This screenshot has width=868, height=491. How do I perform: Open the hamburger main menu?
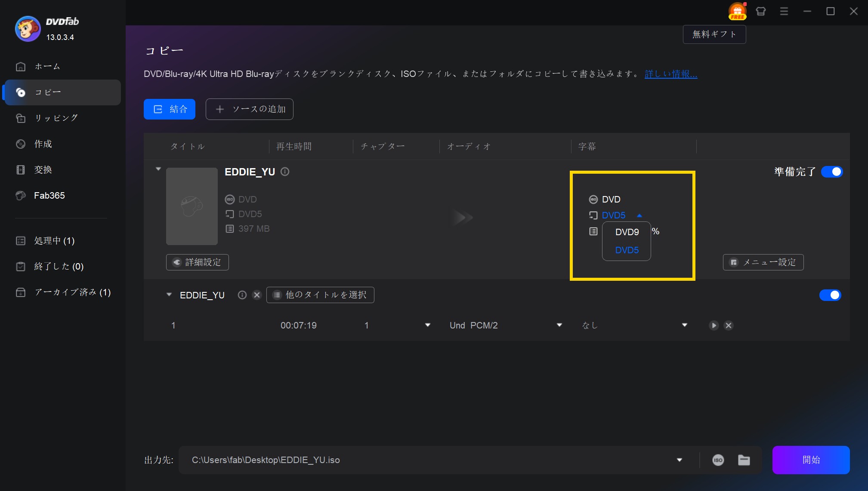tap(784, 12)
